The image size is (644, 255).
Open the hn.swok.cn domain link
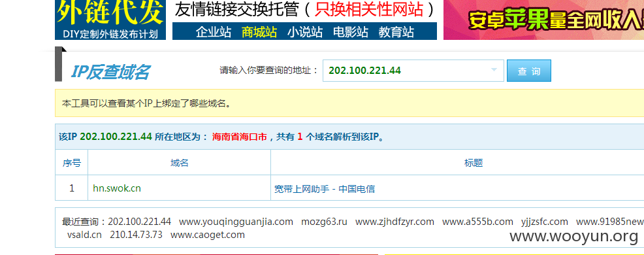click(117, 188)
